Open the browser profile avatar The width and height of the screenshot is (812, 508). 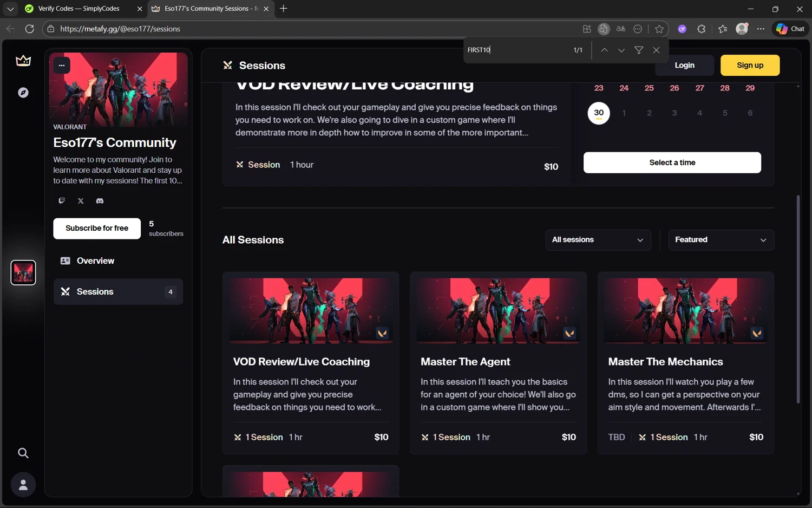point(742,29)
